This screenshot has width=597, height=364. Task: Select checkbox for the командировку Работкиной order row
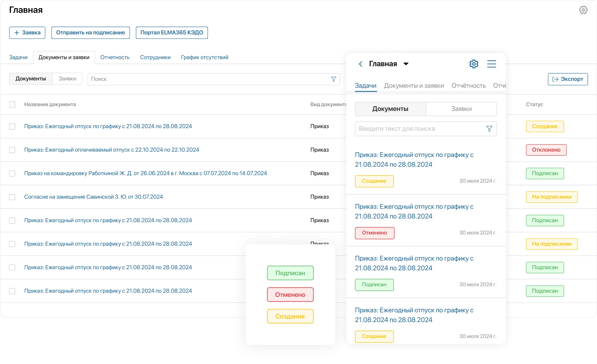(12, 174)
